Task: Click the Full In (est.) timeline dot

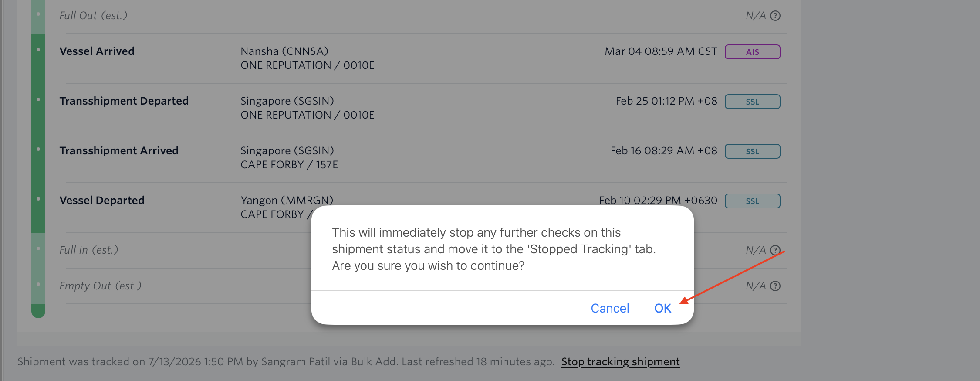Action: click(x=38, y=248)
